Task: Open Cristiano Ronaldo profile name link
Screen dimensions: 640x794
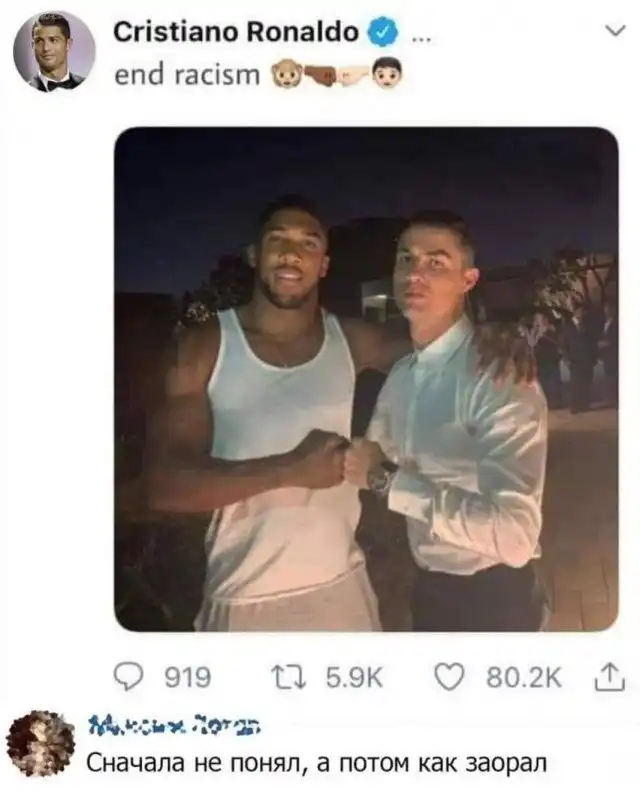Action: (x=236, y=33)
